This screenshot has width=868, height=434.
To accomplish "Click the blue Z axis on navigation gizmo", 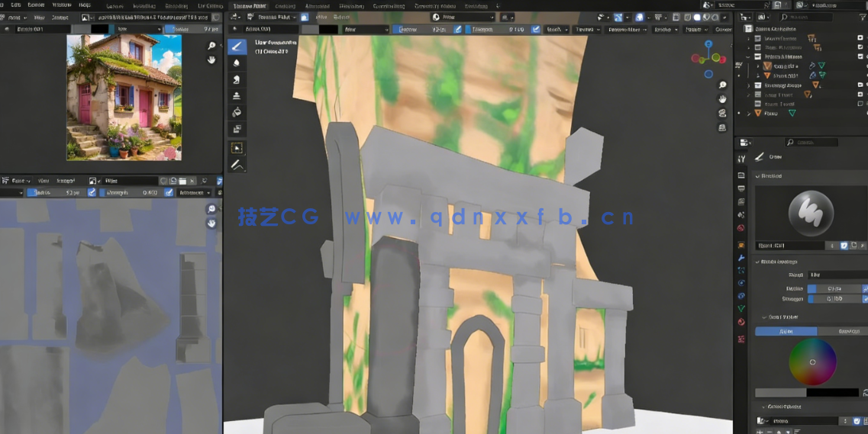I will point(708,44).
